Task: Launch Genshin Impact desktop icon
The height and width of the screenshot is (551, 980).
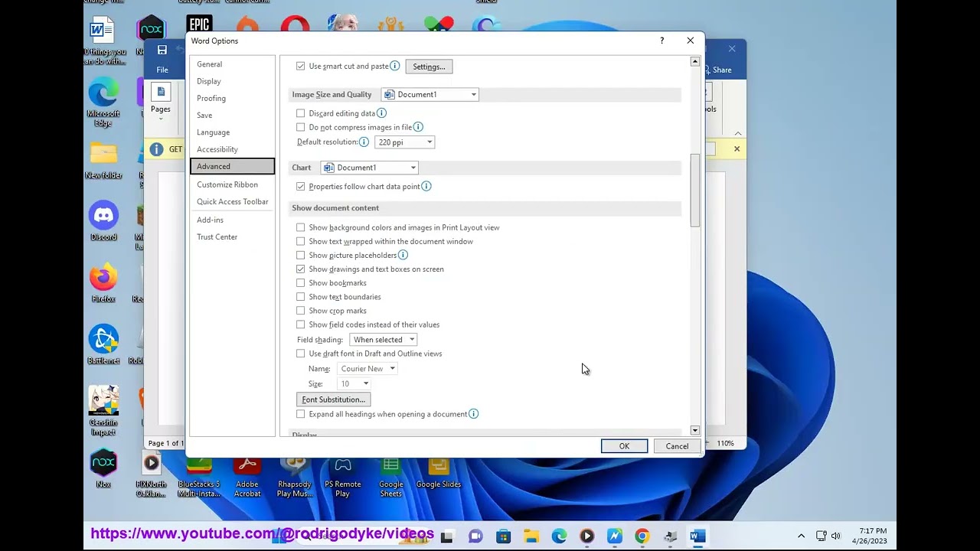Action: pyautogui.click(x=103, y=410)
